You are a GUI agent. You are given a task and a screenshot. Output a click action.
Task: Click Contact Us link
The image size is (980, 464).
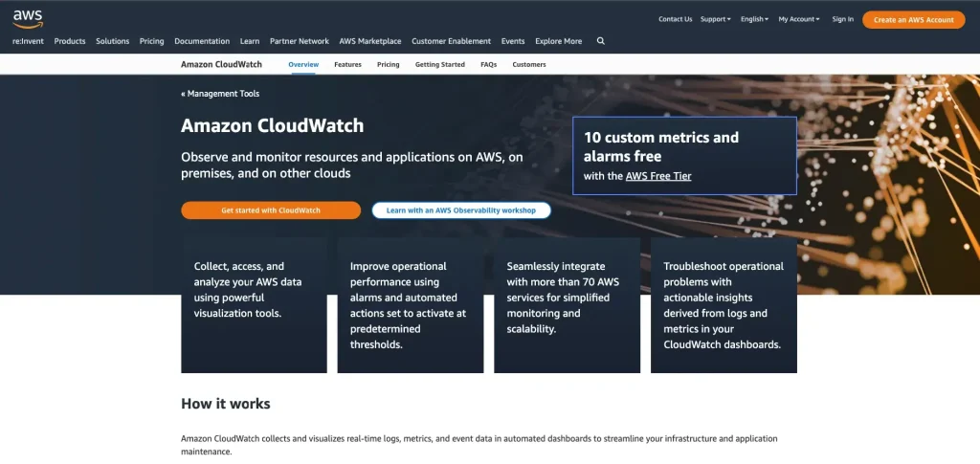click(675, 19)
